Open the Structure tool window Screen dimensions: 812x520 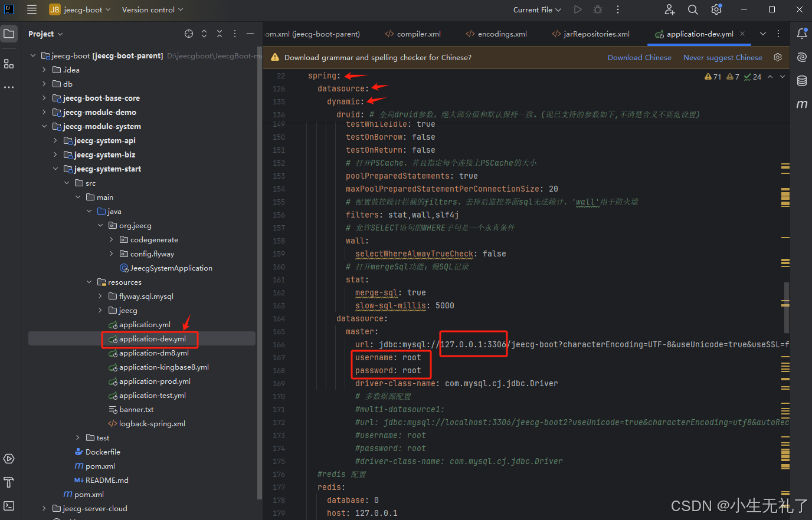9,64
